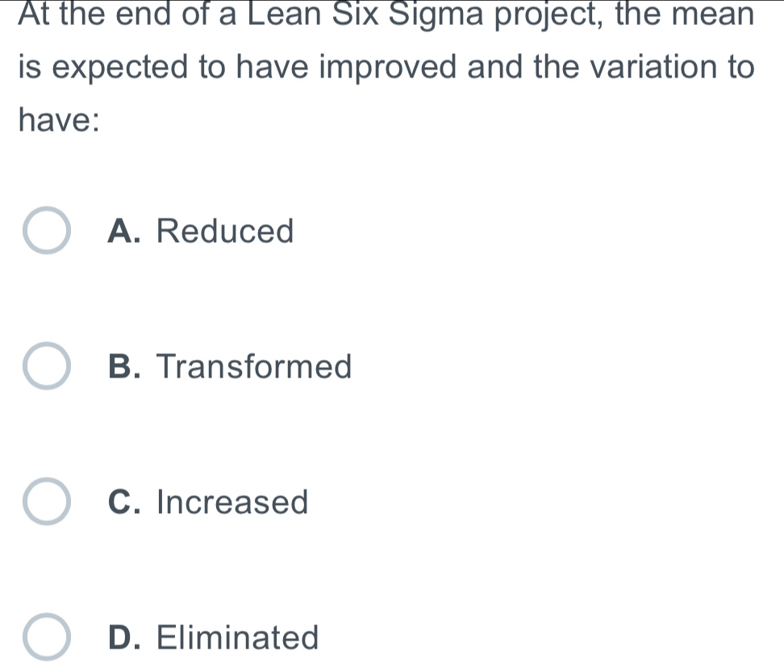Click the 'Reduced' answer text
Screen dimensions: 784x672
point(225,232)
